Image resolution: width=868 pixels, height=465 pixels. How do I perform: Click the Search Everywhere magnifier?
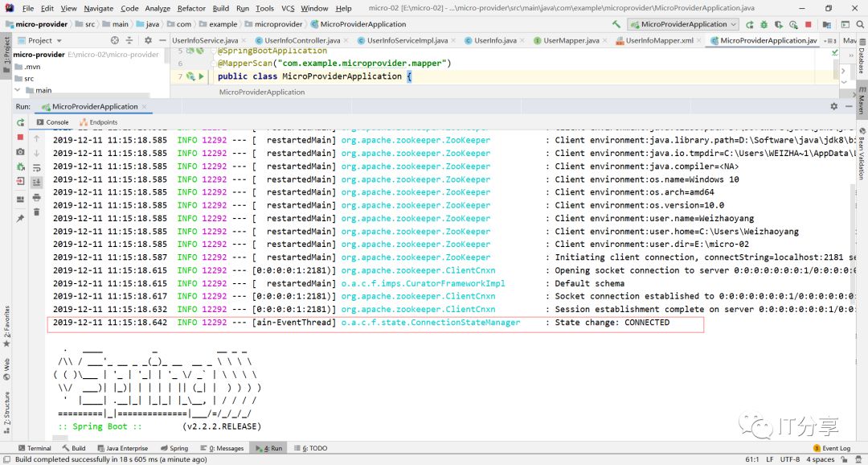[x=860, y=24]
